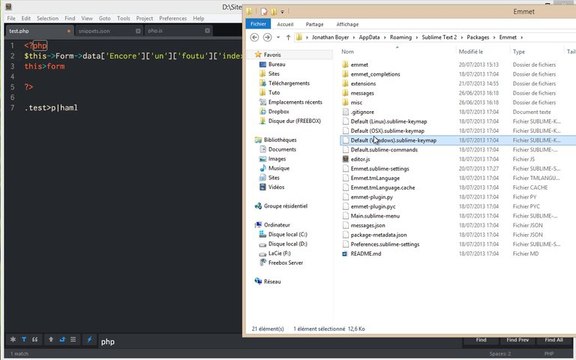Open quick access toolbar customize dropdown
Viewport: 576px width, 360px height.
(x=282, y=12)
